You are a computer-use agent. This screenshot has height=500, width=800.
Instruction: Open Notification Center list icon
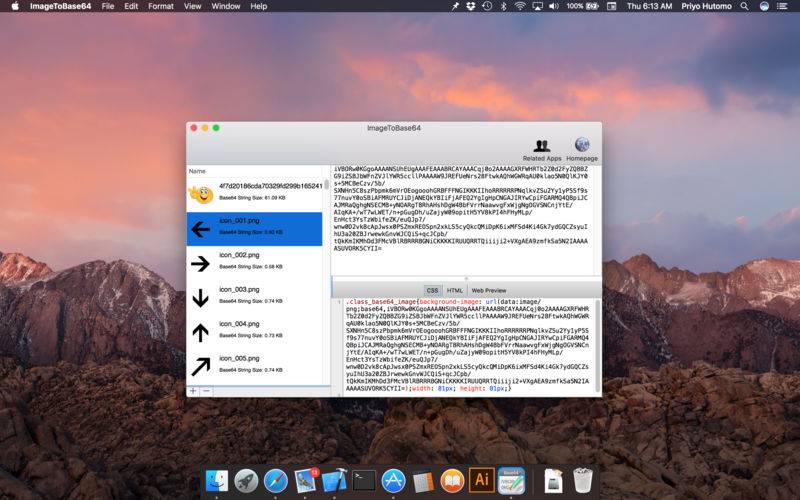(782, 6)
